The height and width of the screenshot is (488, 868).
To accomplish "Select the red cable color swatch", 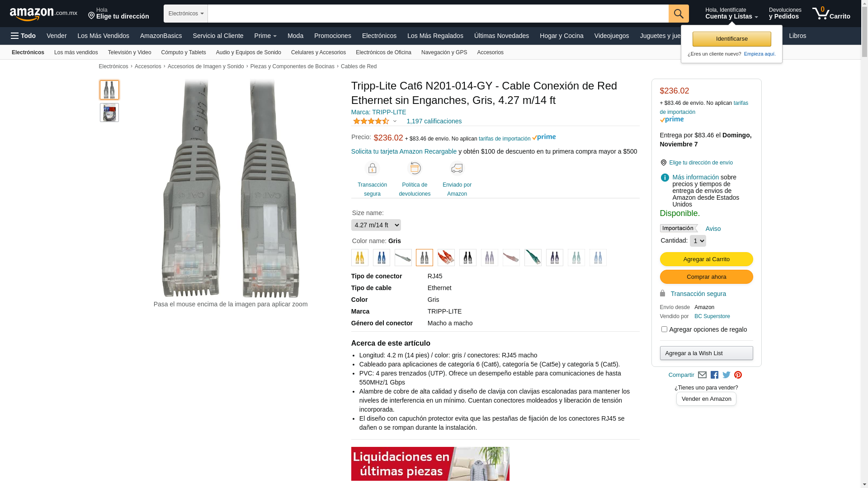I will [446, 258].
